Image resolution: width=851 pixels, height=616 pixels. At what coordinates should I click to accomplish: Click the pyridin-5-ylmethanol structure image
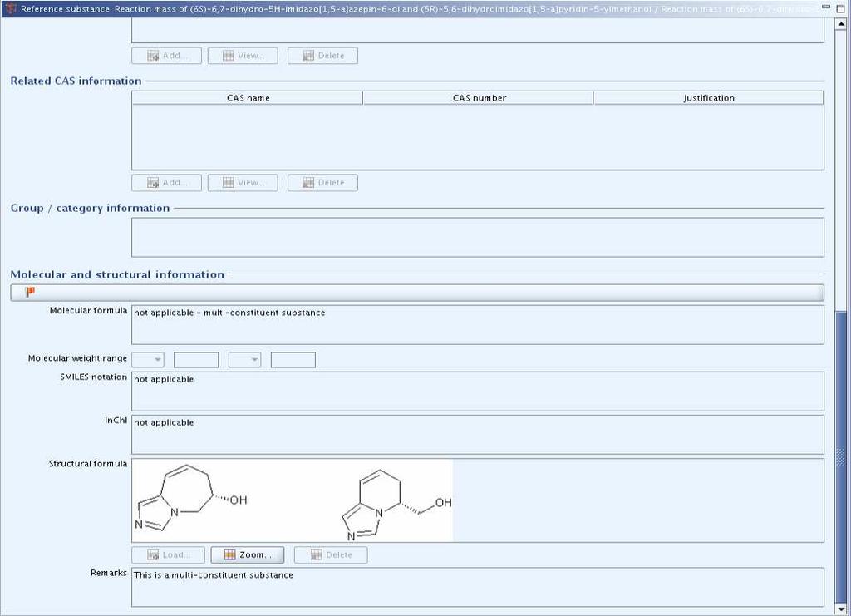[x=396, y=505]
